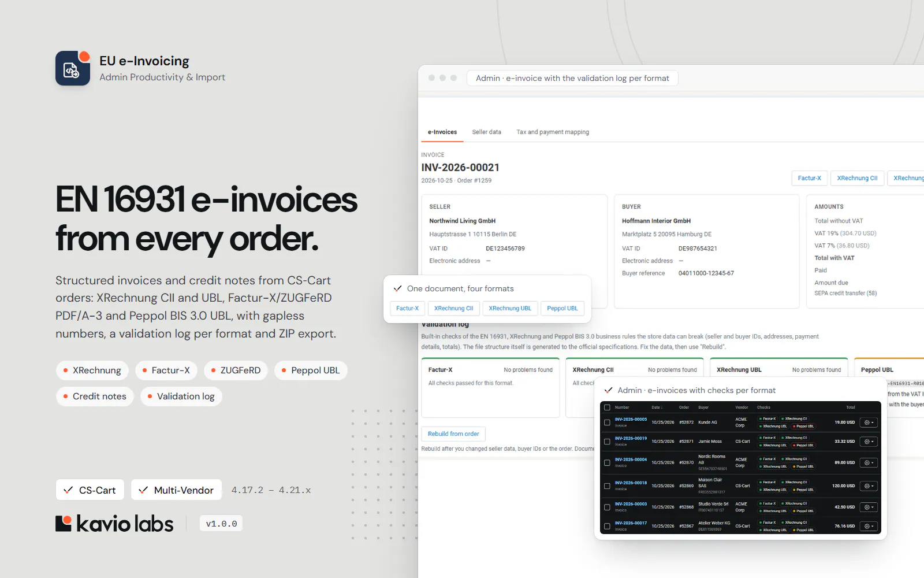Sort the table by the Date column header

[x=657, y=407]
